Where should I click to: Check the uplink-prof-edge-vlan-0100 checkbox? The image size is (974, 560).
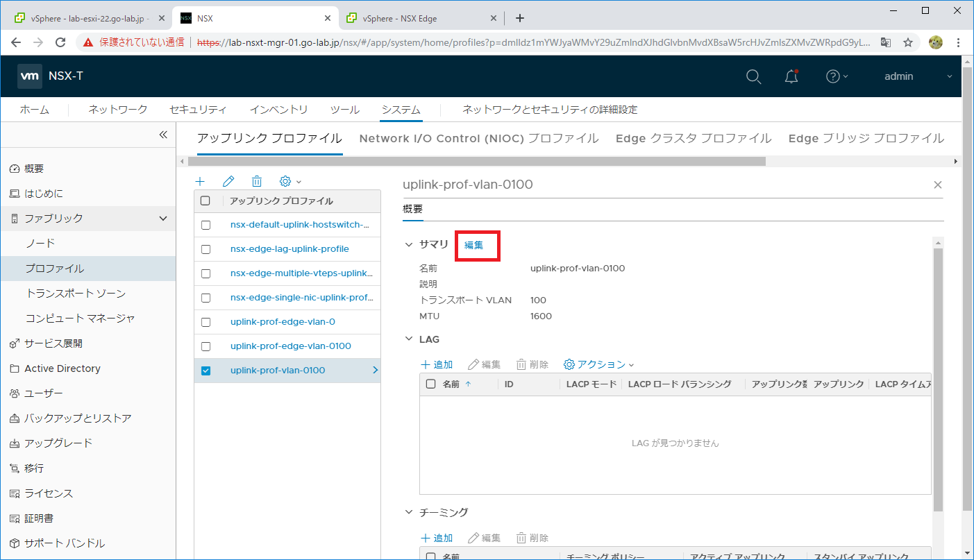coord(205,346)
